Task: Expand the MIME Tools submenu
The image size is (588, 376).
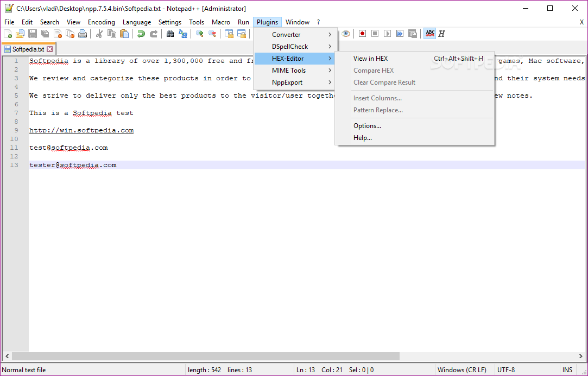Action: [x=295, y=71]
